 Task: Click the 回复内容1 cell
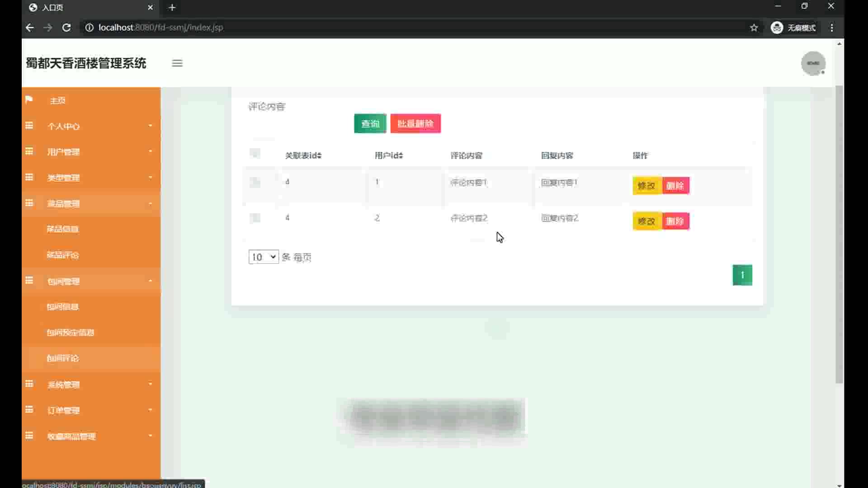tap(559, 183)
